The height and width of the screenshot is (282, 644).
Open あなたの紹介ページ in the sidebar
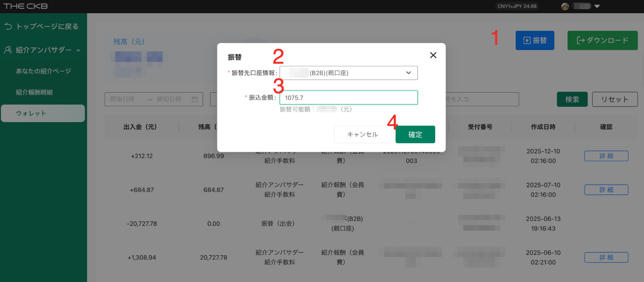pyautogui.click(x=43, y=71)
